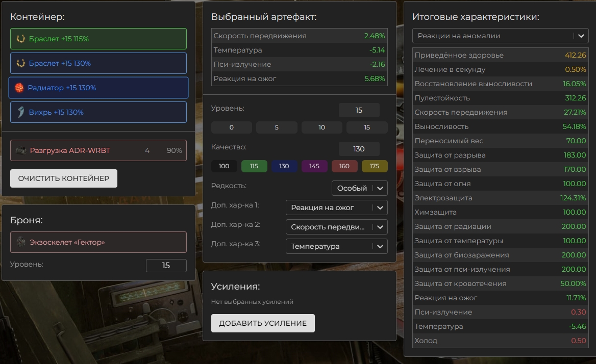Viewport: 596px width, 364px height.
Task: Open Доп. хар-ка 3 dropdown Температура
Action: click(336, 246)
